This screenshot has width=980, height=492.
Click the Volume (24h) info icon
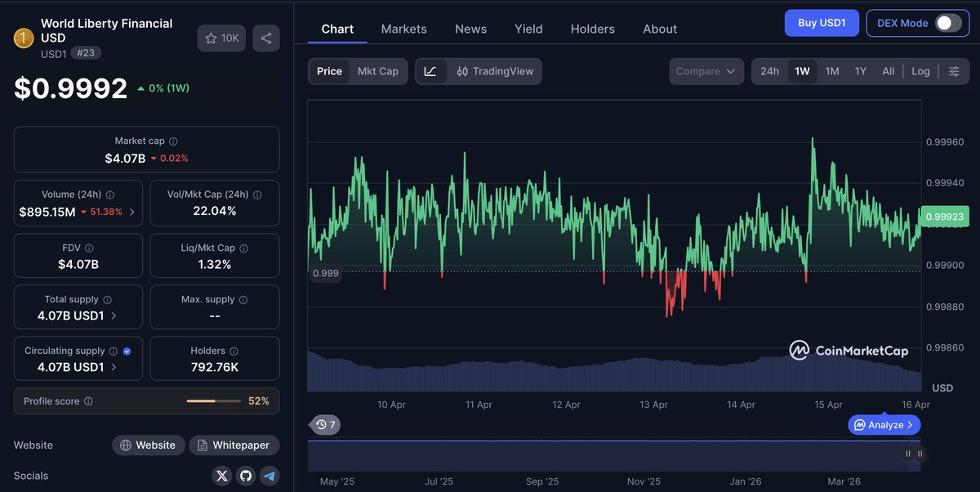(x=110, y=195)
